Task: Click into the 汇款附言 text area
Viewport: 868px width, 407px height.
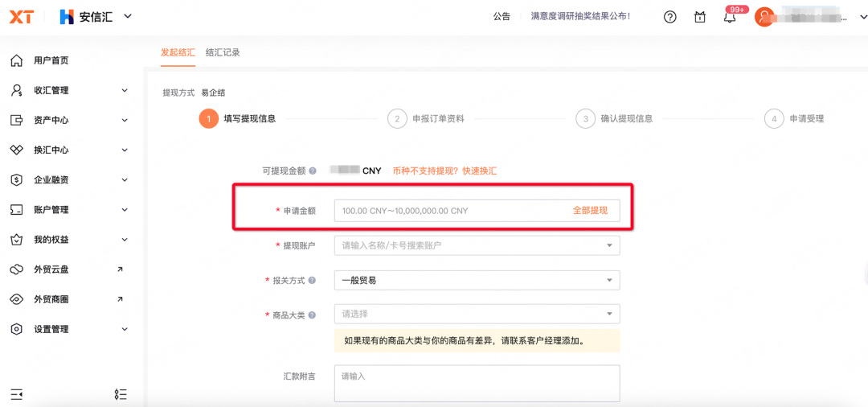Action: 477,383
